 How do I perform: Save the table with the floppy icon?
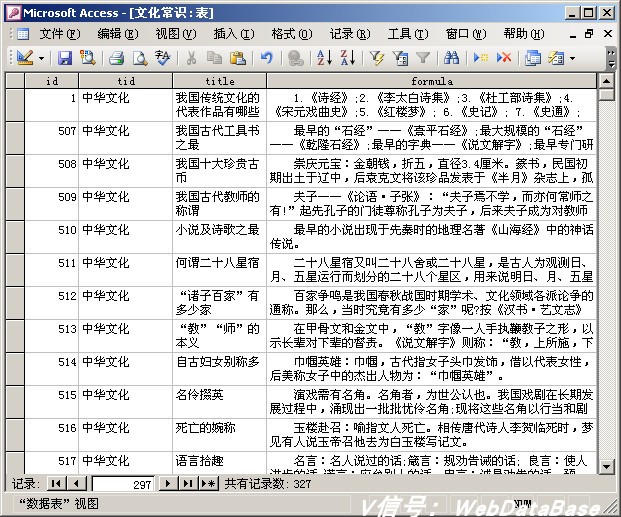point(65,58)
